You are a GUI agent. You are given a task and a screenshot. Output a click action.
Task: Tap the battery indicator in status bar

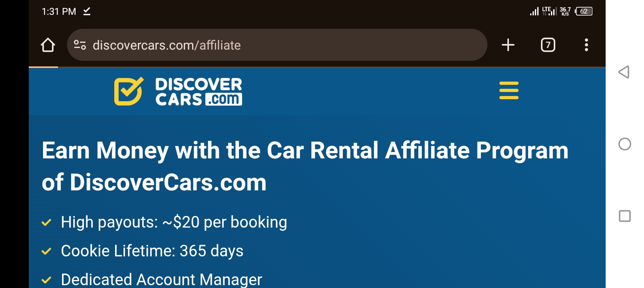coord(583,11)
